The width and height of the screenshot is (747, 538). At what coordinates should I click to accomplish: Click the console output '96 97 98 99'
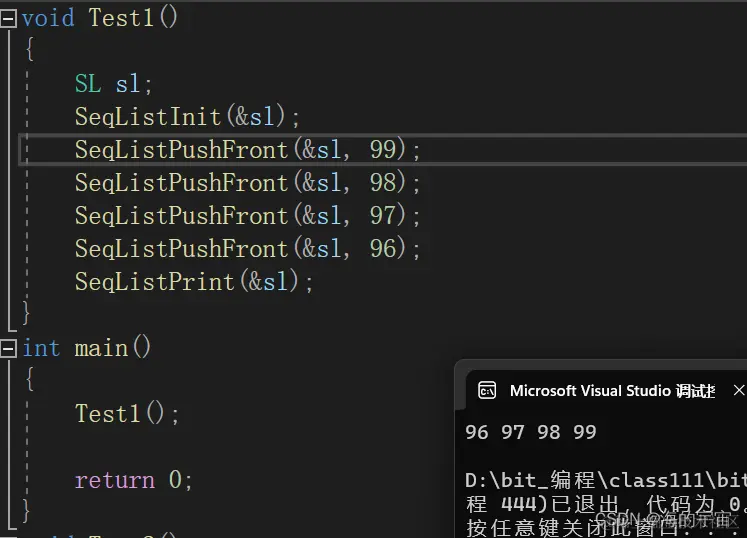tap(531, 432)
